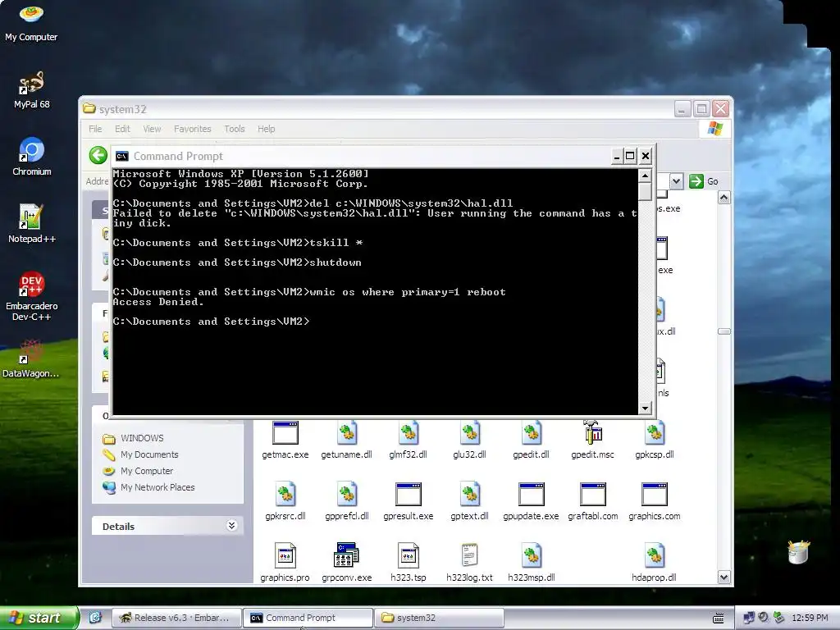Switch to Release v6.3 Embarcadero taskbar button
The image size is (840, 630).
click(x=176, y=618)
